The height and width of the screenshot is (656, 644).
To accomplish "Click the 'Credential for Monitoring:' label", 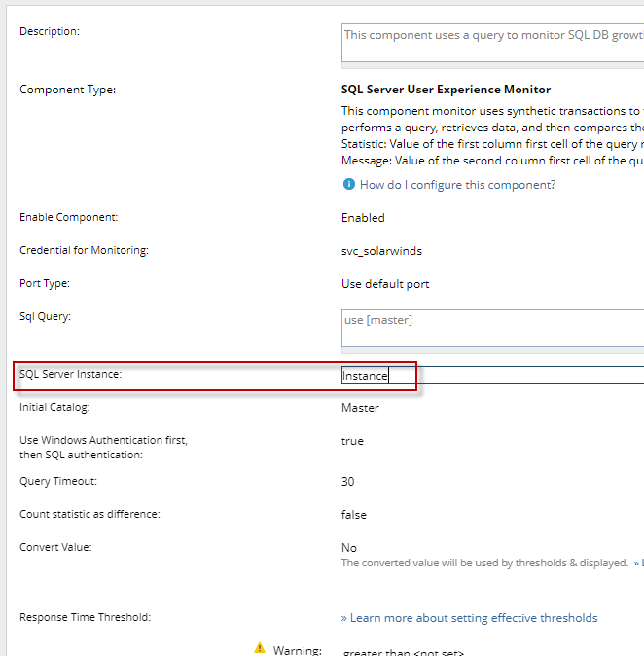I will coord(84,251).
